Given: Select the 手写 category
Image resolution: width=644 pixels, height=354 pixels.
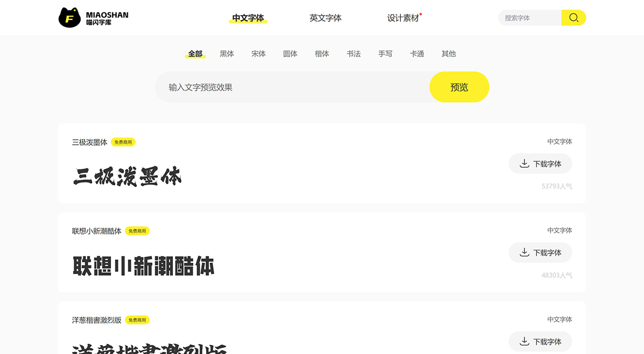Looking at the screenshot, I should tap(385, 54).
